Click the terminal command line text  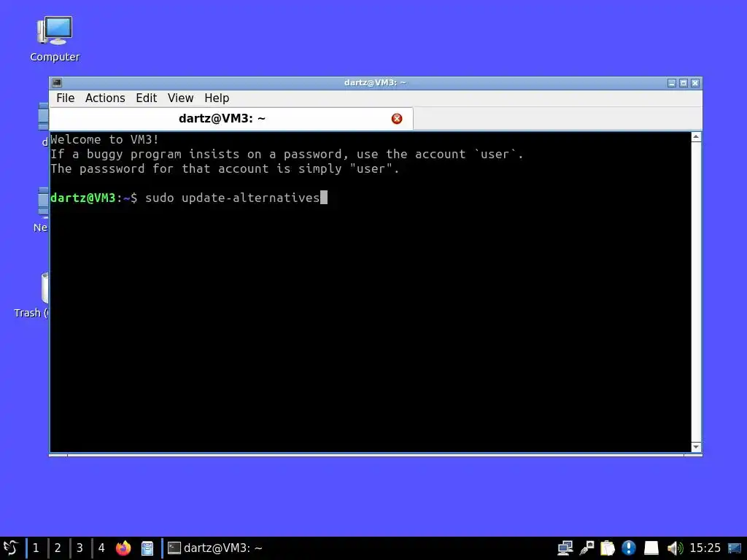(x=233, y=198)
